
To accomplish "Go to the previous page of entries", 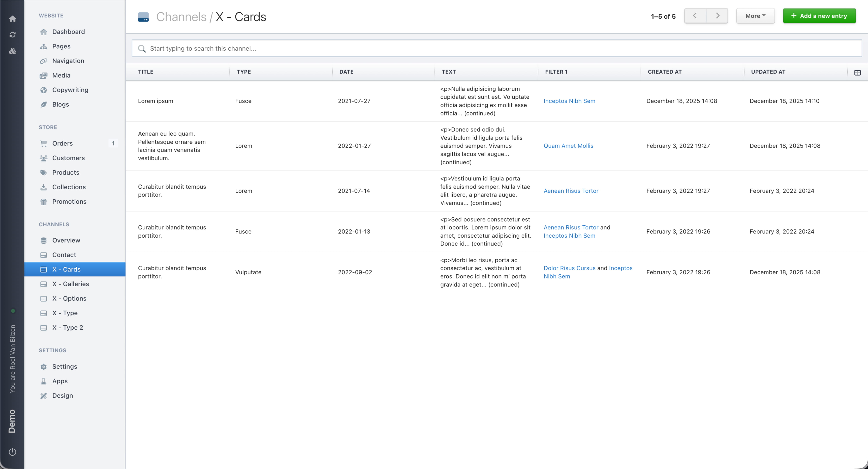I will click(695, 16).
